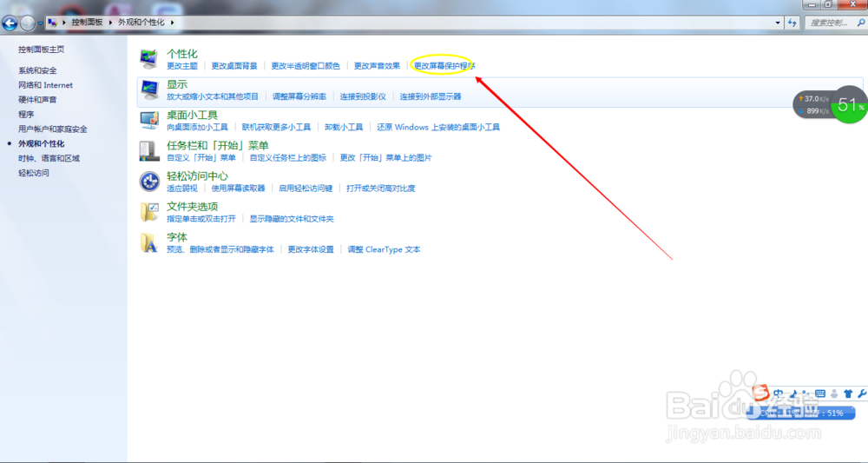Click 更改字体设置 link
Viewport: 868px width, 463px height.
pyautogui.click(x=311, y=250)
